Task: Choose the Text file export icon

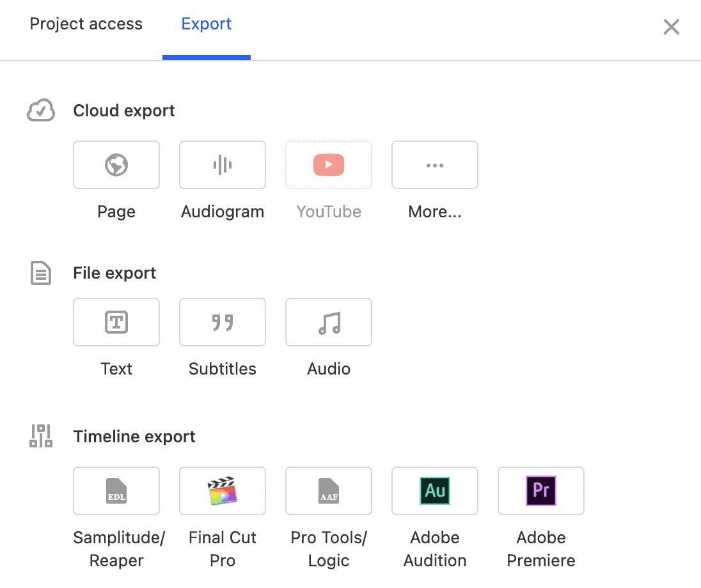Action: click(x=116, y=322)
